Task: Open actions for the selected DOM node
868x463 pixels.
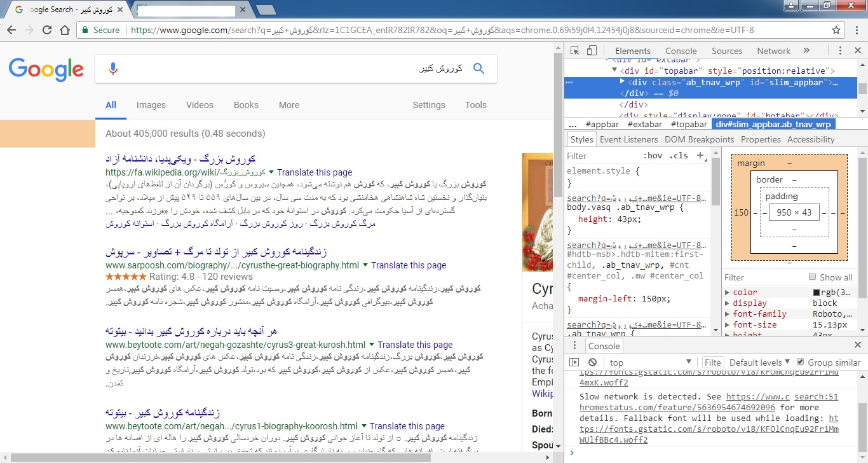Action: (569, 83)
